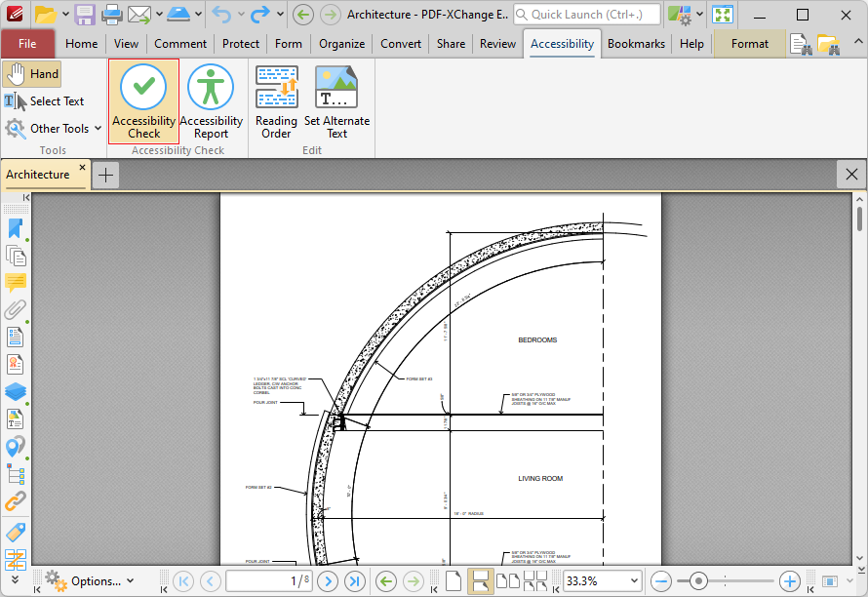The height and width of the screenshot is (597, 868).
Task: Click Set Alternate Text
Action: click(x=336, y=101)
